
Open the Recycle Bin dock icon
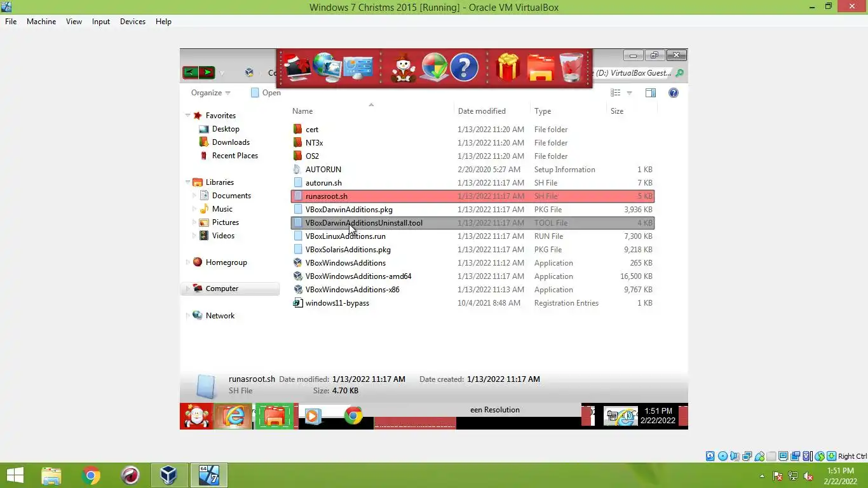point(571,67)
